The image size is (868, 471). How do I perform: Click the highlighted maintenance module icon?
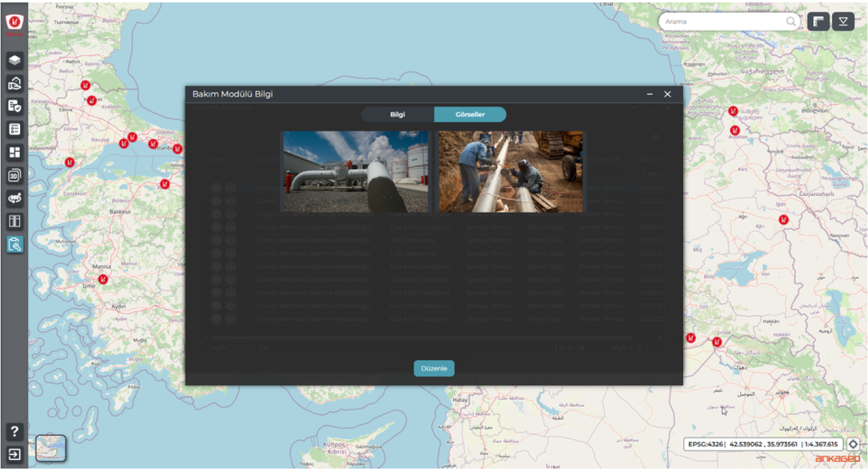(15, 245)
